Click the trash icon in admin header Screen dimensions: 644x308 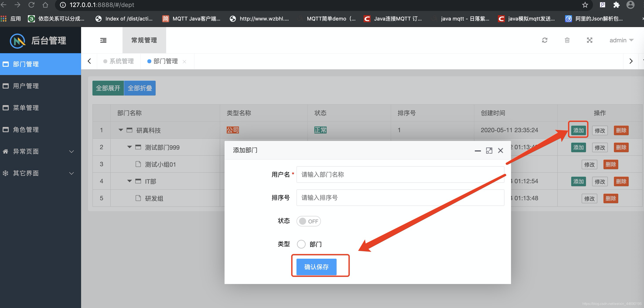(567, 40)
